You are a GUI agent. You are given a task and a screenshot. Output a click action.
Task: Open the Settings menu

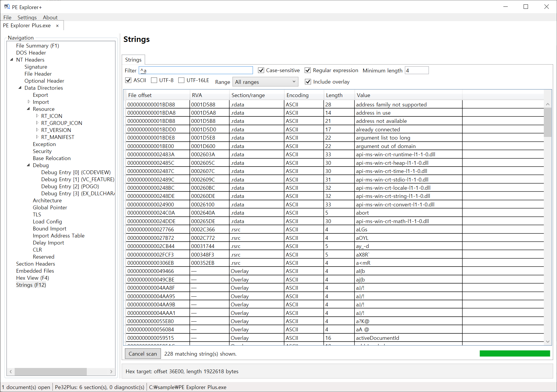pos(27,18)
